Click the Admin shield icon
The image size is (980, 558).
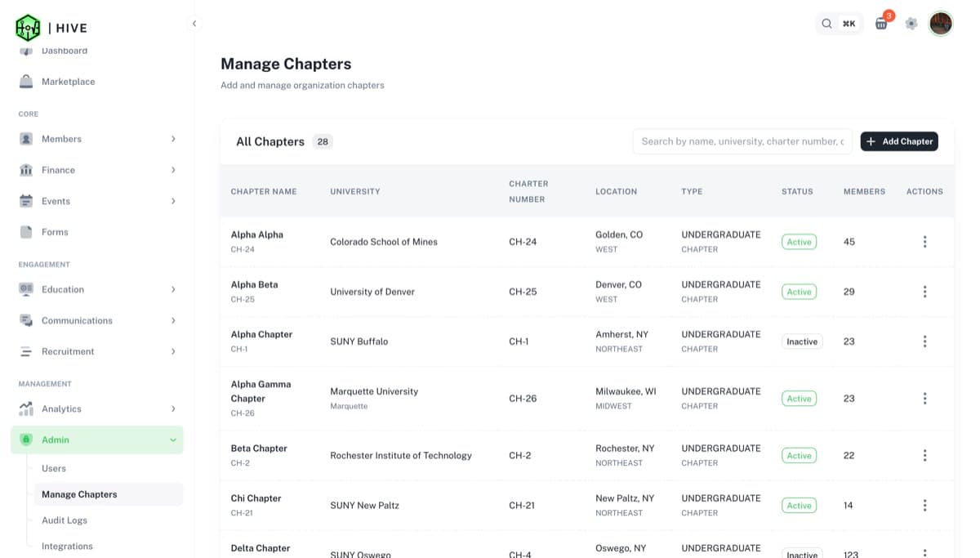click(26, 440)
